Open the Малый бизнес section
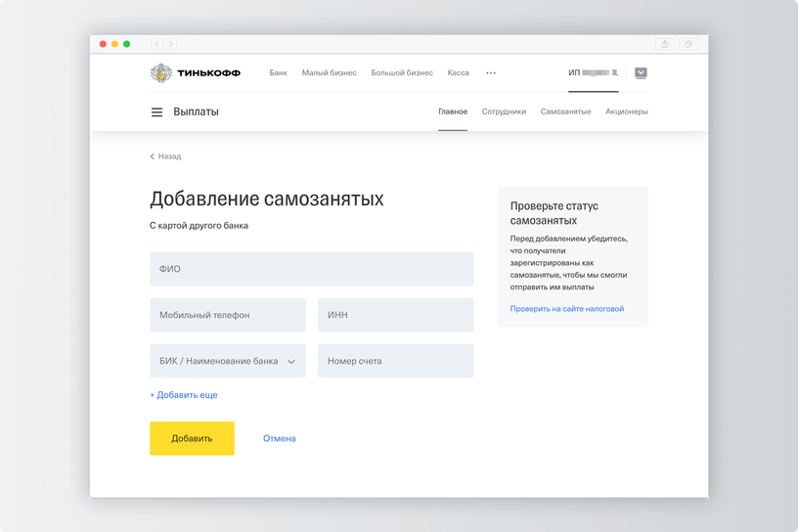This screenshot has height=532, width=798. 329,72
